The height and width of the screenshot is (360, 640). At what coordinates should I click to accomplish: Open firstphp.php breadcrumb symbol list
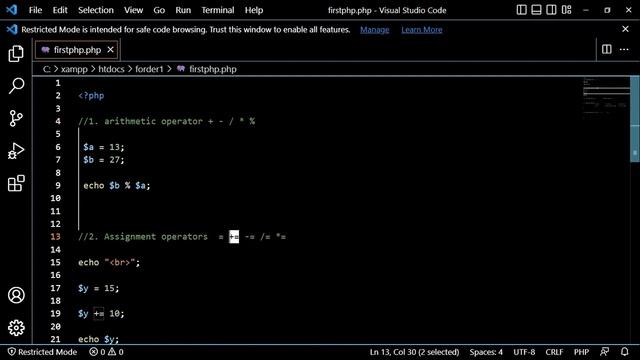(212, 69)
